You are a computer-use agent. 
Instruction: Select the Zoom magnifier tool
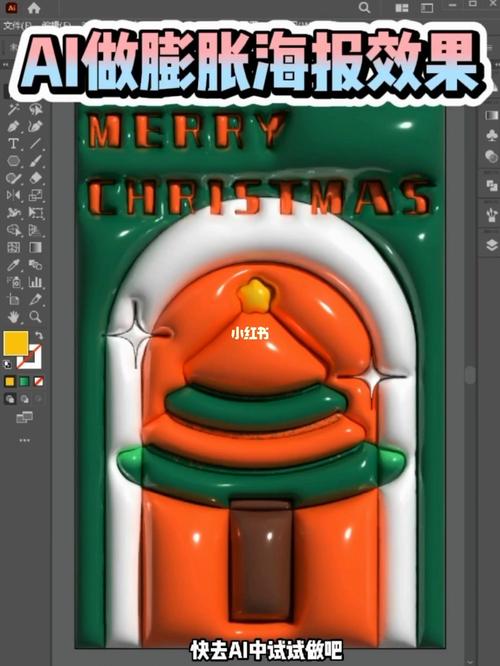(x=36, y=317)
